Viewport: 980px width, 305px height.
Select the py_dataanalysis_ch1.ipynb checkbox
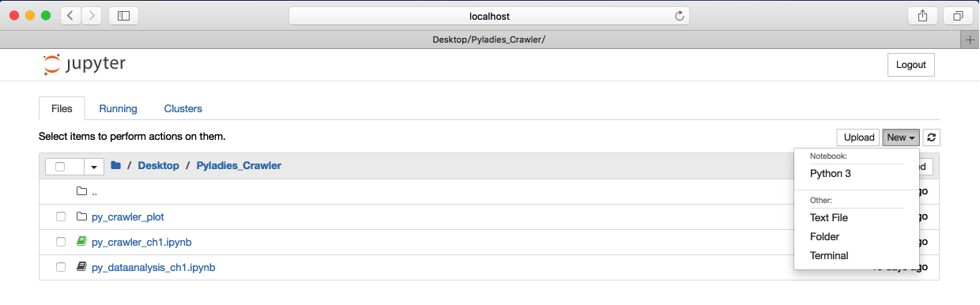coord(61,267)
